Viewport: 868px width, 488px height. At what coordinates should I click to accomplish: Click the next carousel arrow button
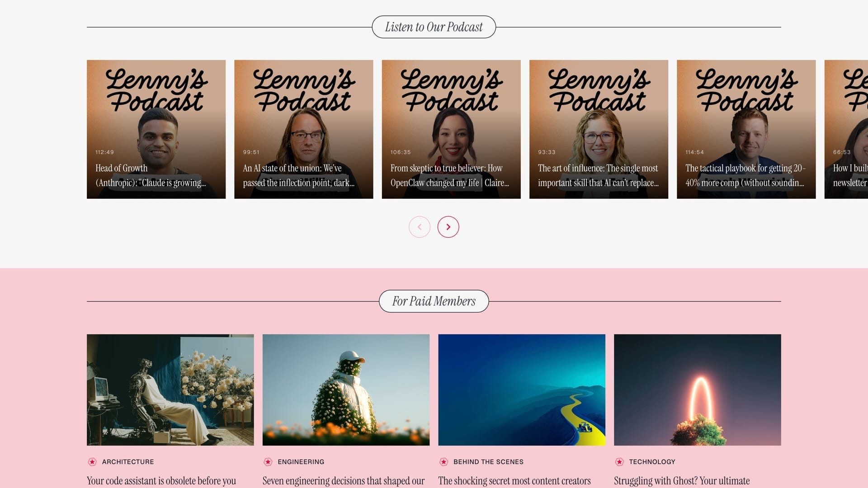point(448,227)
